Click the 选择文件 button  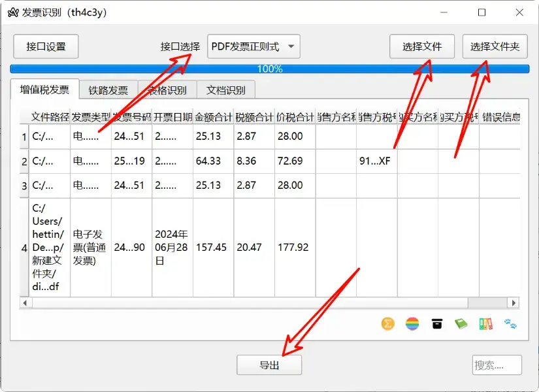click(422, 46)
